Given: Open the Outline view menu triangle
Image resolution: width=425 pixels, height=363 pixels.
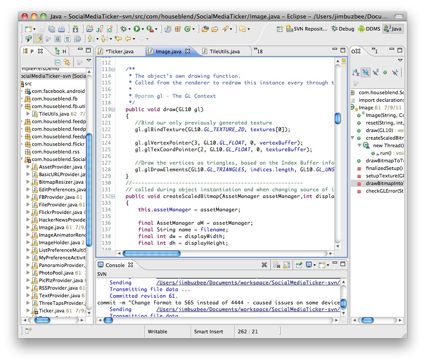Looking at the screenshot, I should [x=400, y=61].
